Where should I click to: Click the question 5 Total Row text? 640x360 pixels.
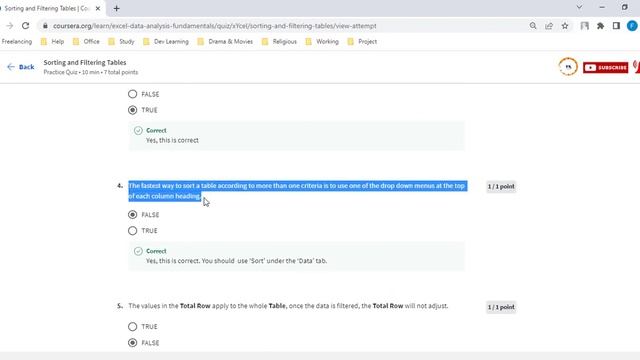(288, 306)
